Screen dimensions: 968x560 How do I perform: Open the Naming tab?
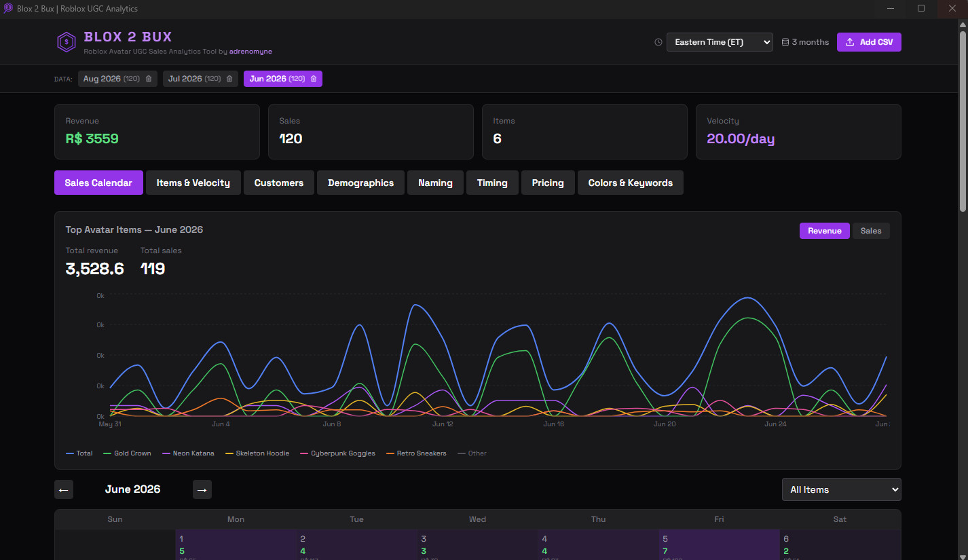(435, 183)
